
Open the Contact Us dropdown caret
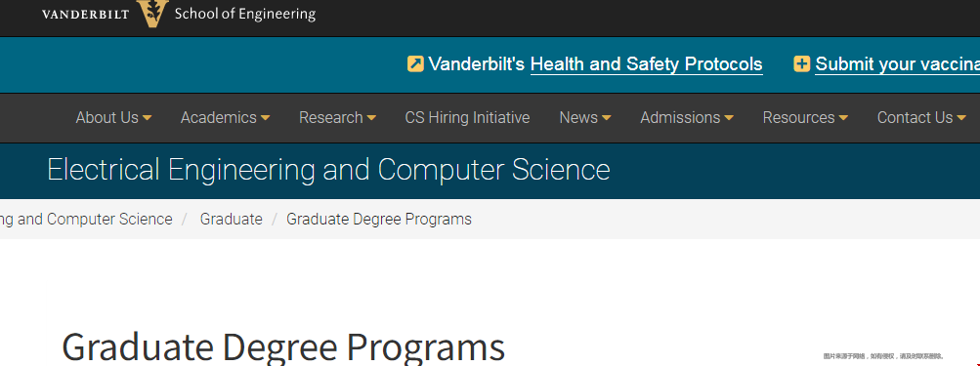pyautogui.click(x=961, y=118)
